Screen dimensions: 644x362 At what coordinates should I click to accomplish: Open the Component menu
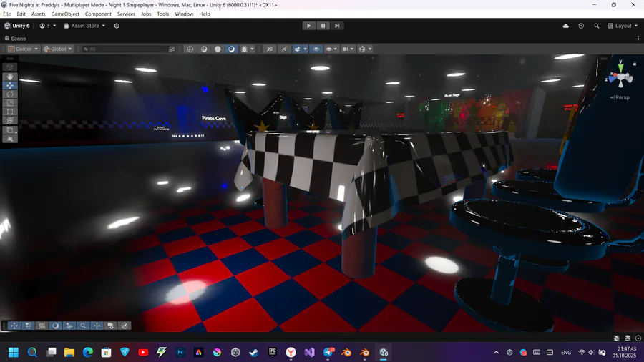tap(98, 14)
